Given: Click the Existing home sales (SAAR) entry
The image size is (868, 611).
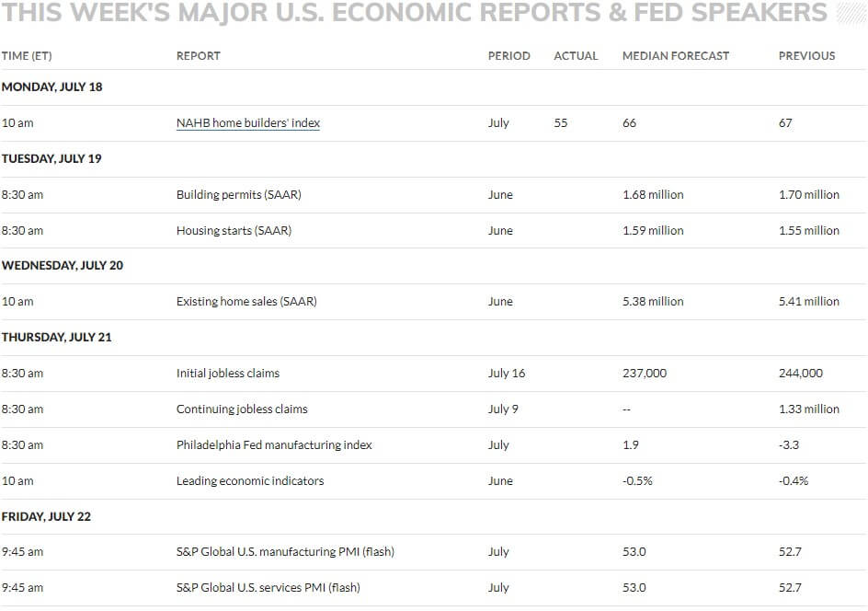Looking at the screenshot, I should click(x=246, y=301).
